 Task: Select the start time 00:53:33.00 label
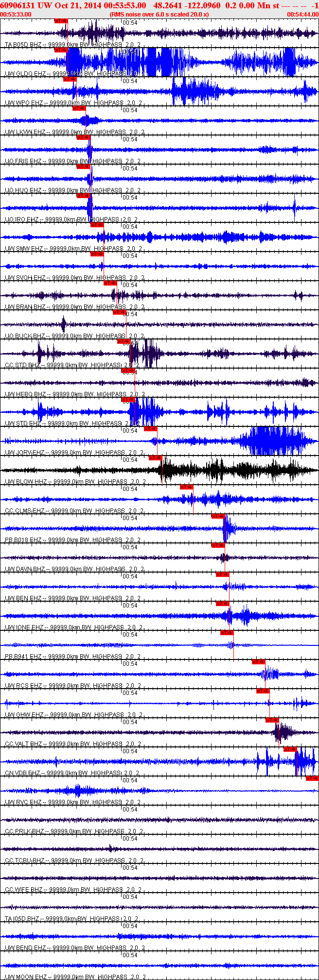pyautogui.click(x=16, y=15)
